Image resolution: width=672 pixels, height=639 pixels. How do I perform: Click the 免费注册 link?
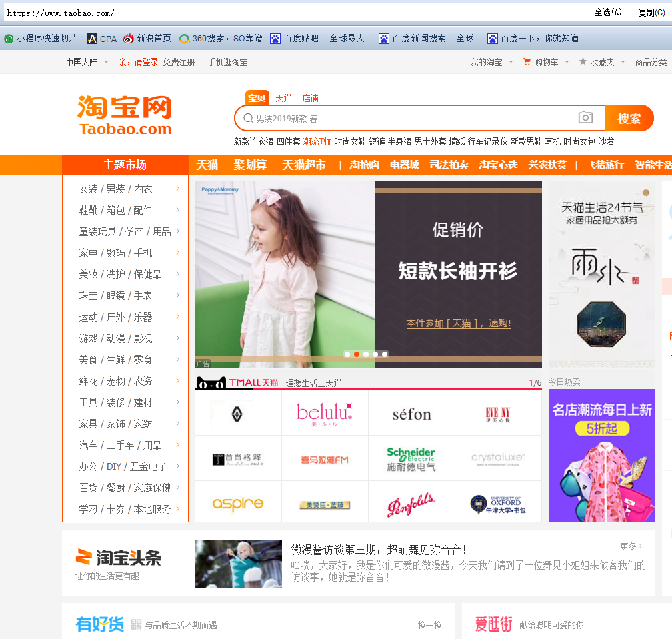[x=179, y=62]
